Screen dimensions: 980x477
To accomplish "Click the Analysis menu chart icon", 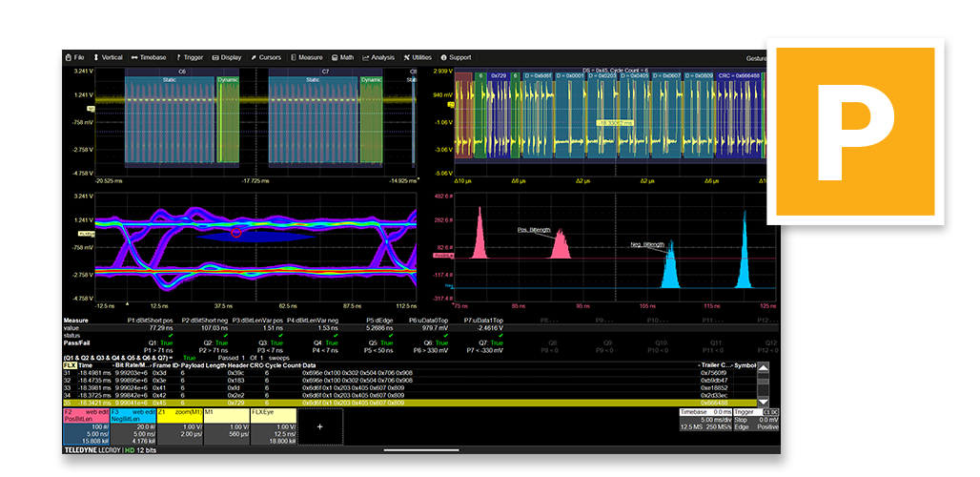I will [x=365, y=57].
